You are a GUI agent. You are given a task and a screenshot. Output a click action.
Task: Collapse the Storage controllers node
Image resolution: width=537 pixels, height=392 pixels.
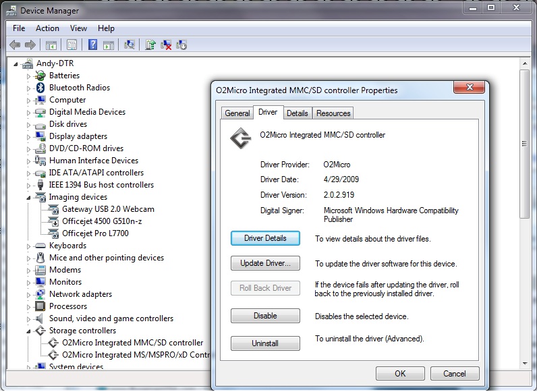click(x=28, y=331)
